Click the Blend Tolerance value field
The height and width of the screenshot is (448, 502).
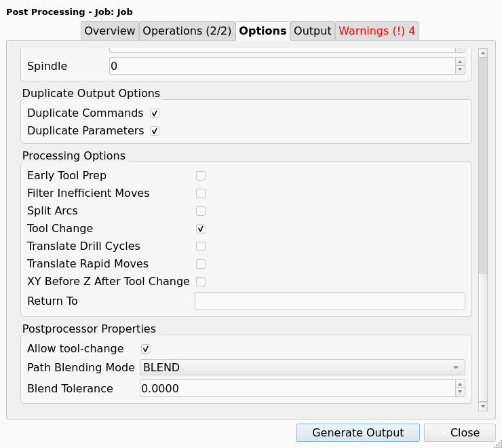[297, 389]
